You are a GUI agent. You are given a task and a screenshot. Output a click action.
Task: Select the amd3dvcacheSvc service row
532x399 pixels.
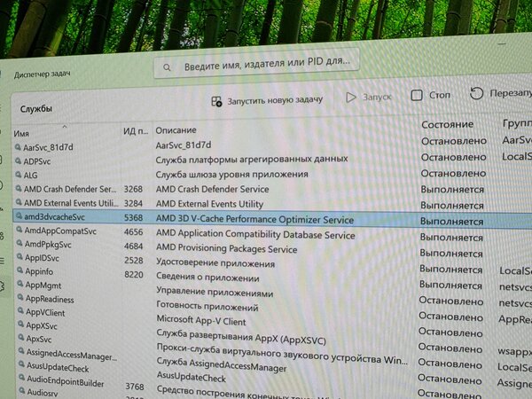[271, 218]
